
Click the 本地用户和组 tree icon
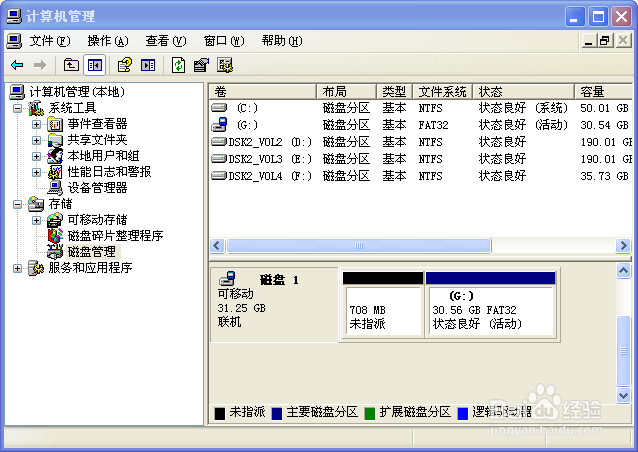click(55, 156)
